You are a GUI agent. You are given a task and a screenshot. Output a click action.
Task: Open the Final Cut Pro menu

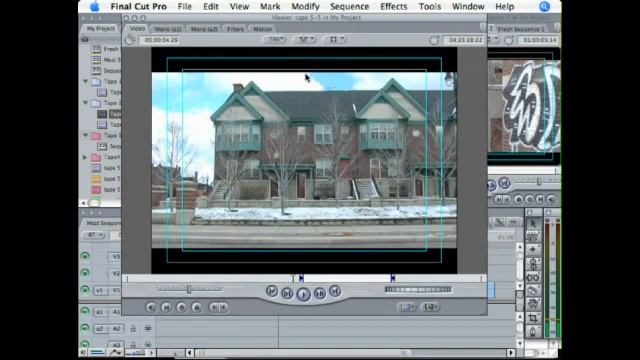tap(138, 7)
